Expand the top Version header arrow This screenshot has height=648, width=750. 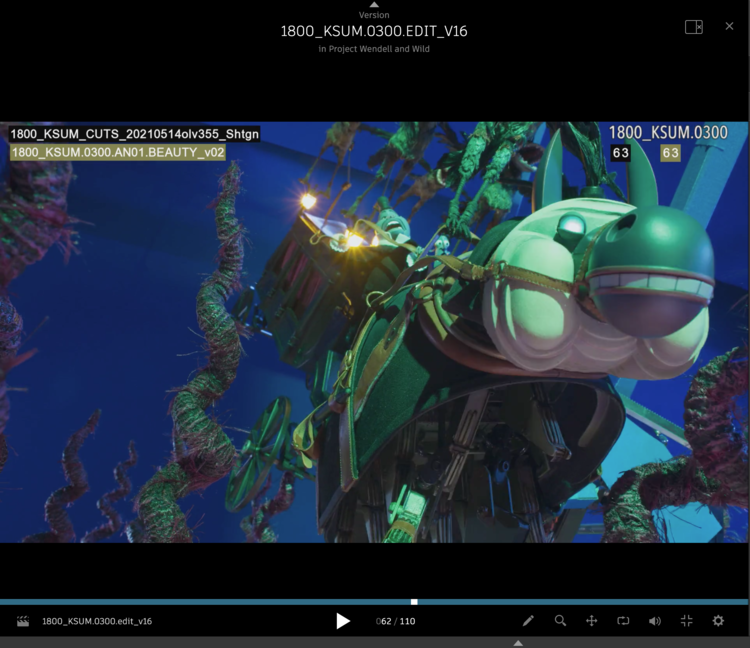click(375, 4)
